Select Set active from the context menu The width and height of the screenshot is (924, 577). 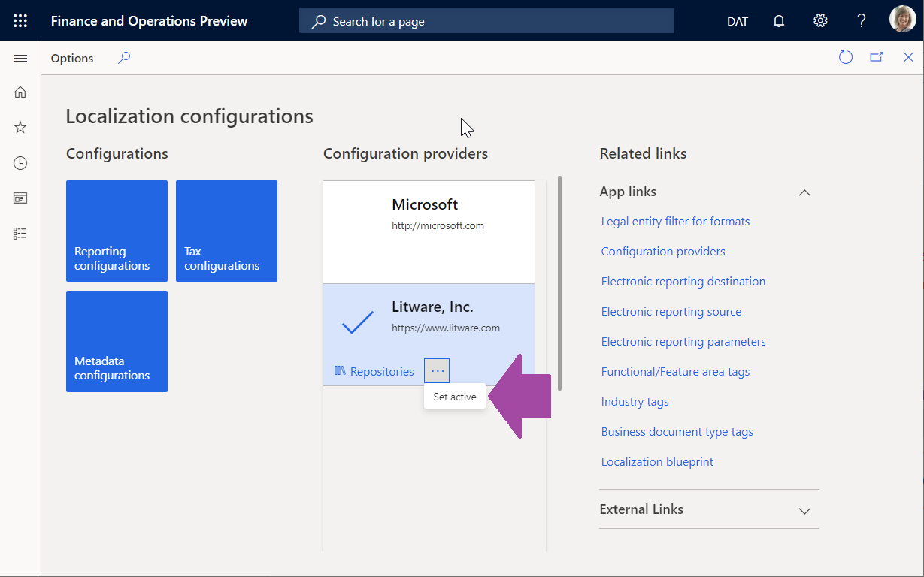pyautogui.click(x=454, y=396)
